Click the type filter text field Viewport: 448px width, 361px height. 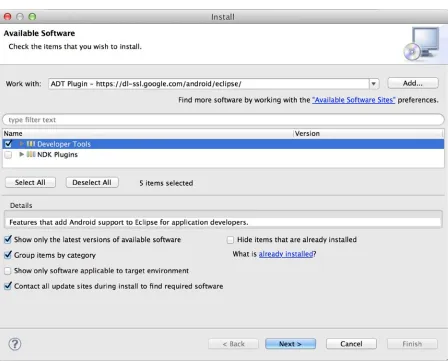(x=223, y=120)
